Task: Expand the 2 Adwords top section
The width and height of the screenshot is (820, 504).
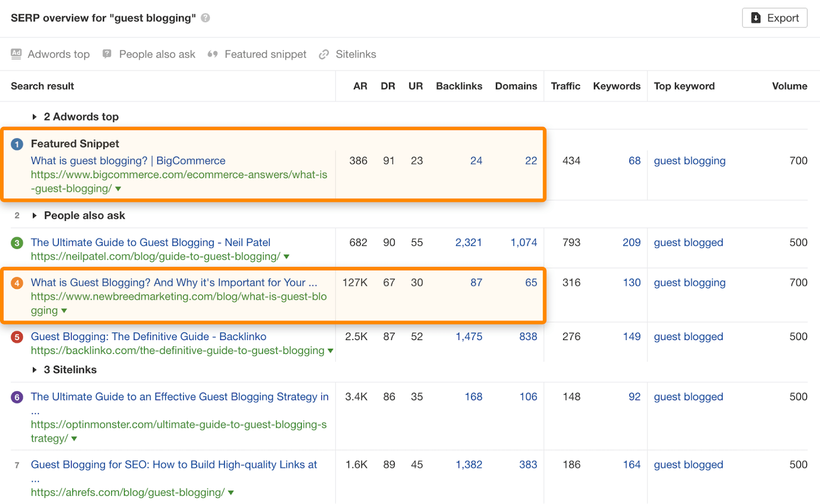Action: (34, 116)
